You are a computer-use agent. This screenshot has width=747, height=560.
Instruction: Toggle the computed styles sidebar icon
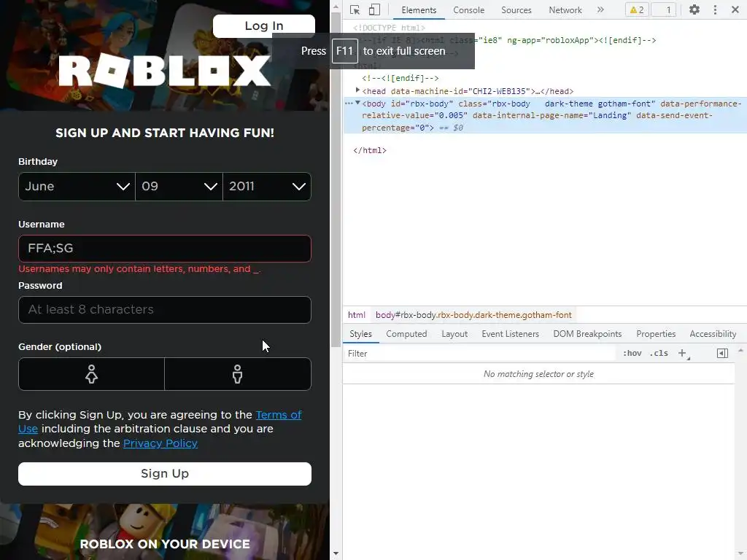tap(722, 354)
